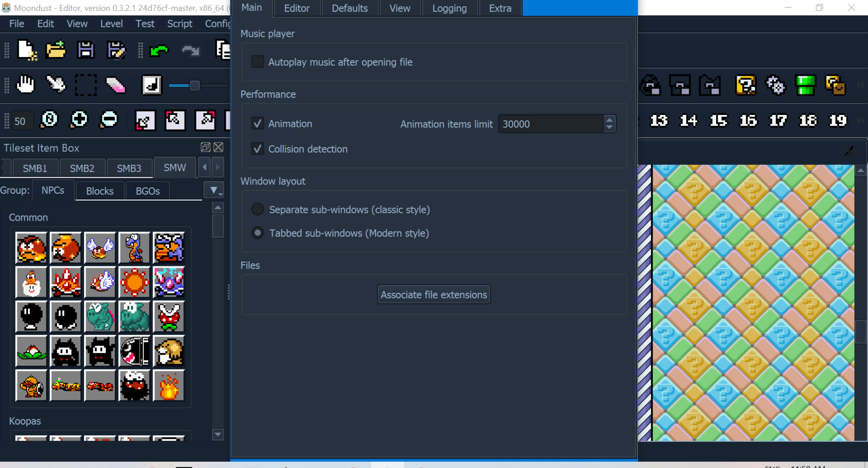Open the Extra settings tab
The width and height of the screenshot is (868, 468).
[500, 8]
